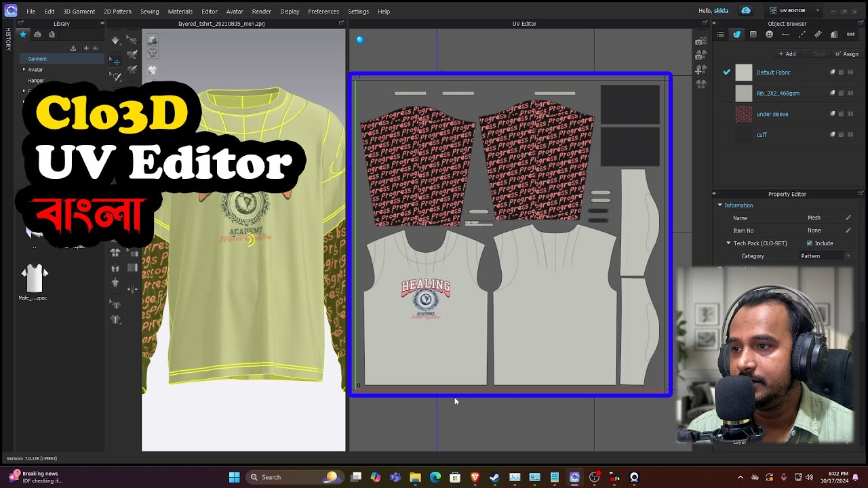
Task: Select the Simulate down-arrow tool
Action: pyautogui.click(x=116, y=41)
